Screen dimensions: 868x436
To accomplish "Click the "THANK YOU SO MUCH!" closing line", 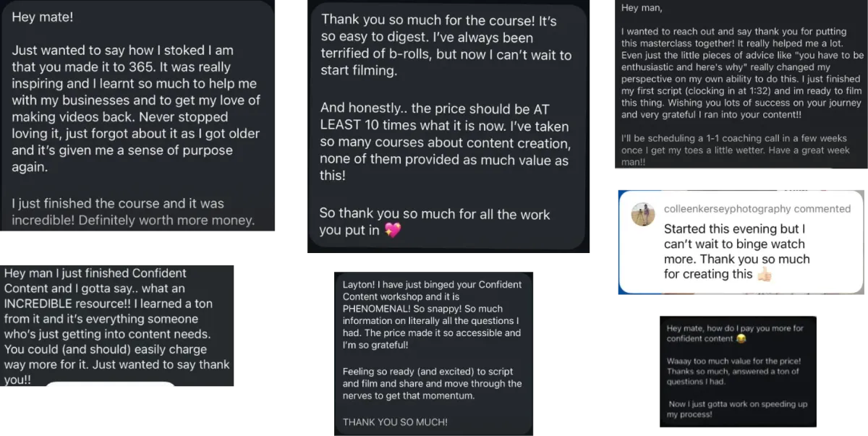I will (395, 422).
